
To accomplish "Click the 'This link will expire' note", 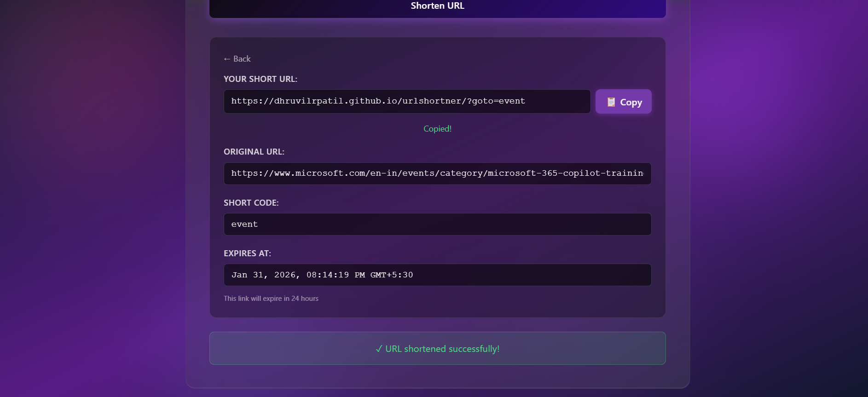I will (271, 299).
